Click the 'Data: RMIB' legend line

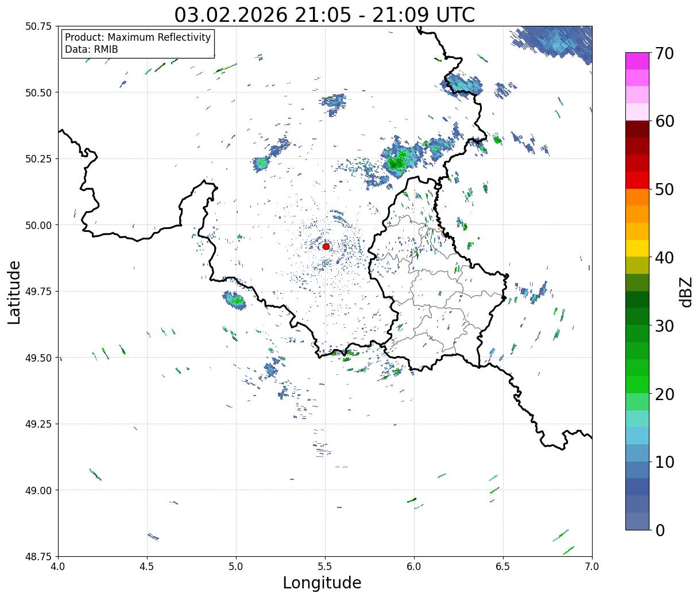coord(91,50)
